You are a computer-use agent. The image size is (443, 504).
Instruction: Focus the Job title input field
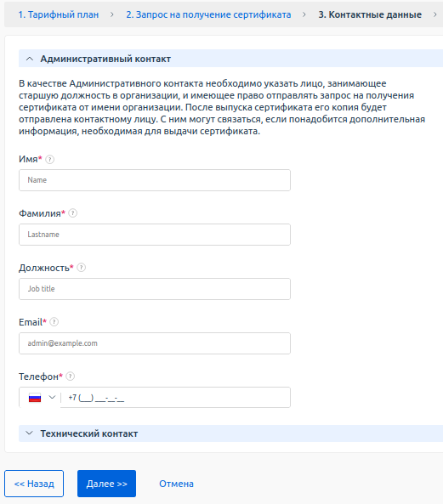pos(155,289)
